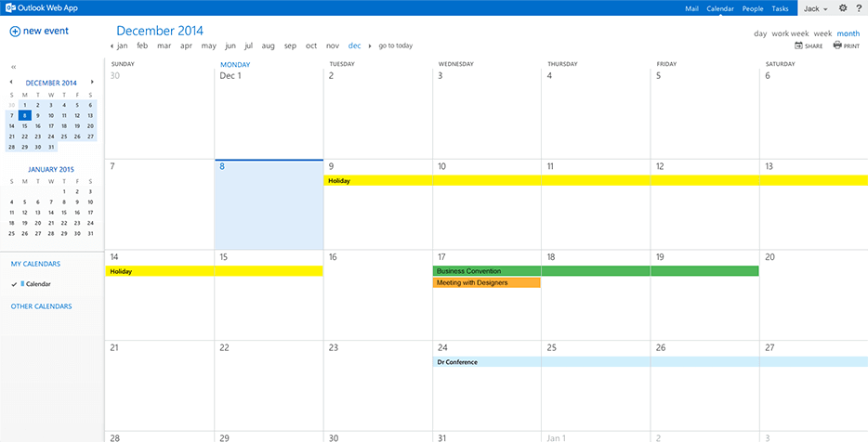Open the Business Convention event
The image size is (868, 442).
pyautogui.click(x=596, y=271)
